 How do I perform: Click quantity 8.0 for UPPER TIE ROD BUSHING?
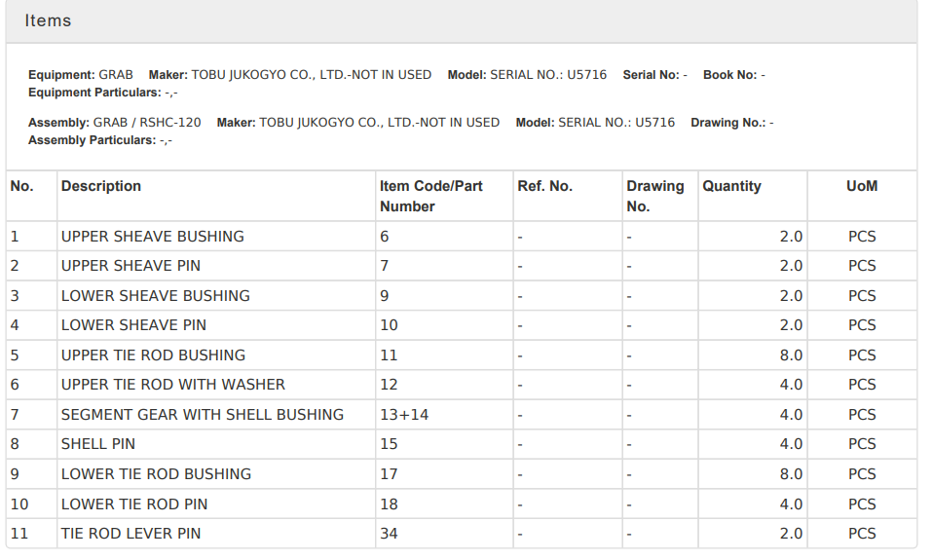790,355
